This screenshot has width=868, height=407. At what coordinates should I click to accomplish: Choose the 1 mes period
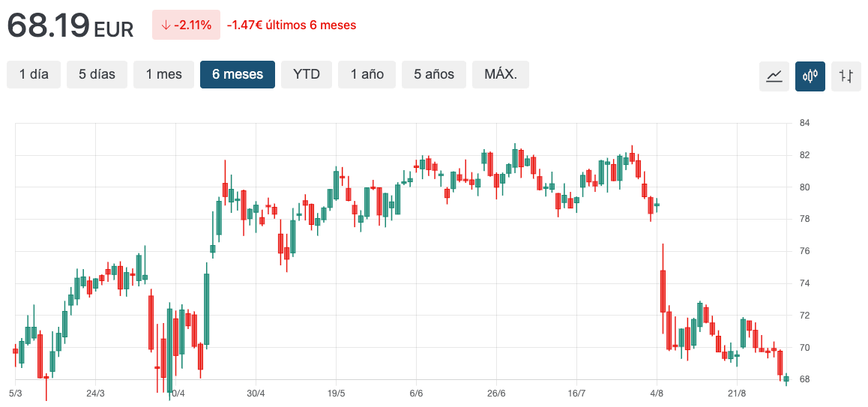click(x=163, y=74)
